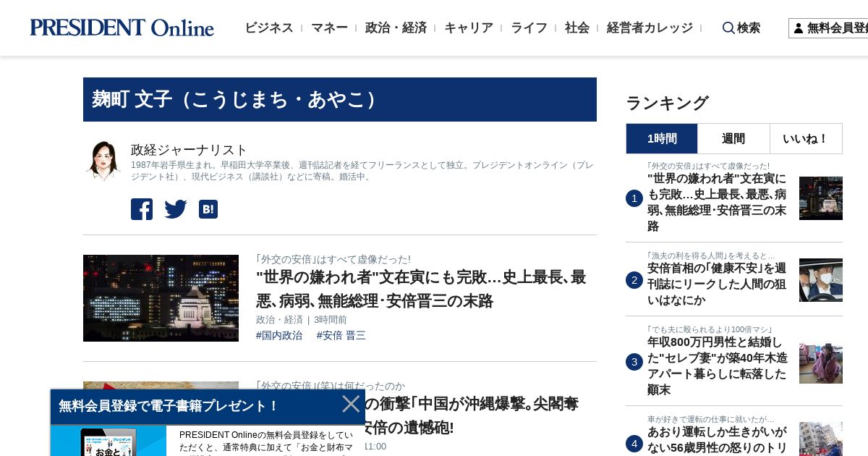The image size is (868, 456).
Task: Click ranking number 4 badge
Action: click(x=634, y=444)
